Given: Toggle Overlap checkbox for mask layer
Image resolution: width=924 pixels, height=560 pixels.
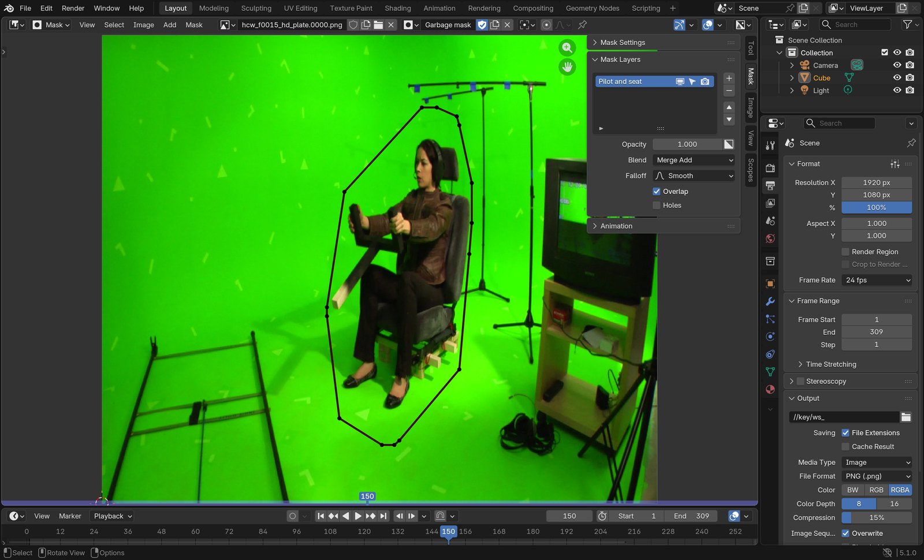Looking at the screenshot, I should (x=657, y=192).
